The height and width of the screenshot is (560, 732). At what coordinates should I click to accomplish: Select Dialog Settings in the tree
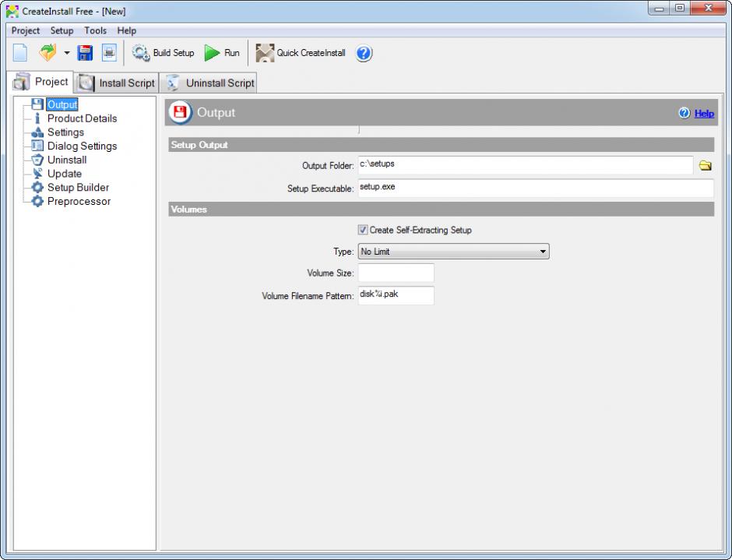tap(83, 146)
